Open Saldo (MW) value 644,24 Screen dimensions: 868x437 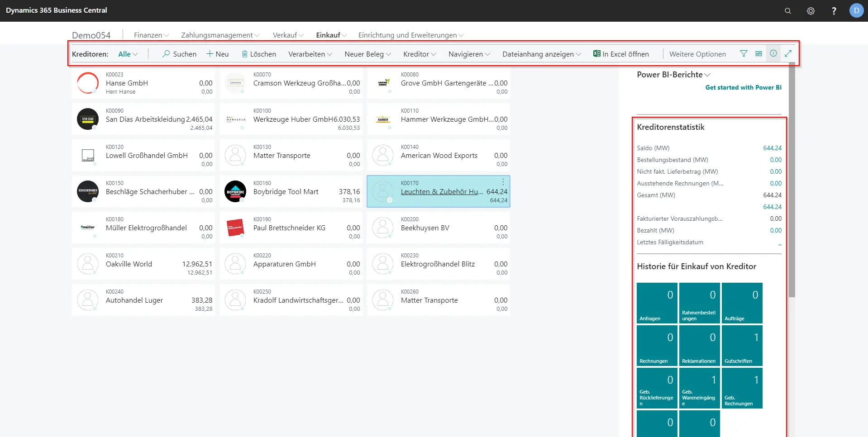[772, 148]
